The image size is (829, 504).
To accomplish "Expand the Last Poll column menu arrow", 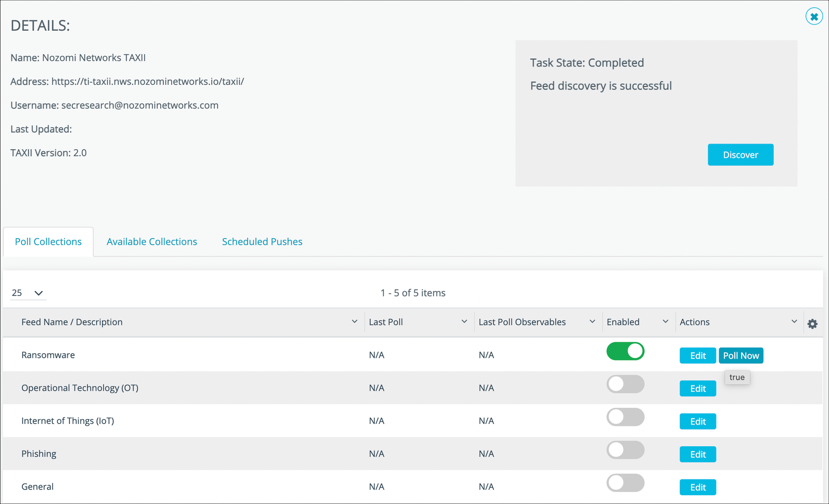I will 464,321.
